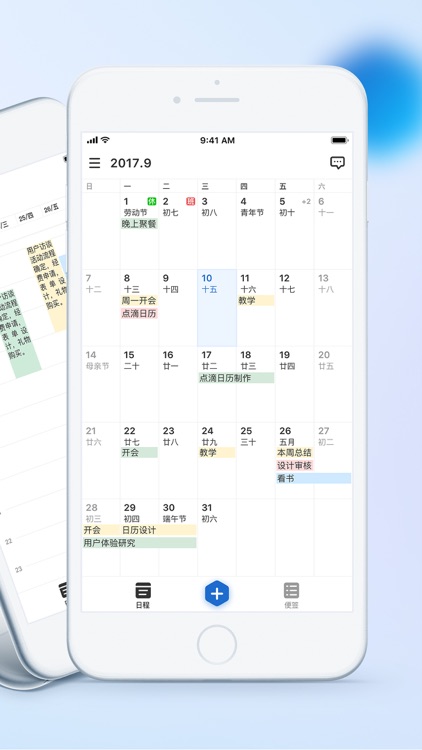Tap the +2 more events indicator
422x750 pixels.
tap(306, 201)
